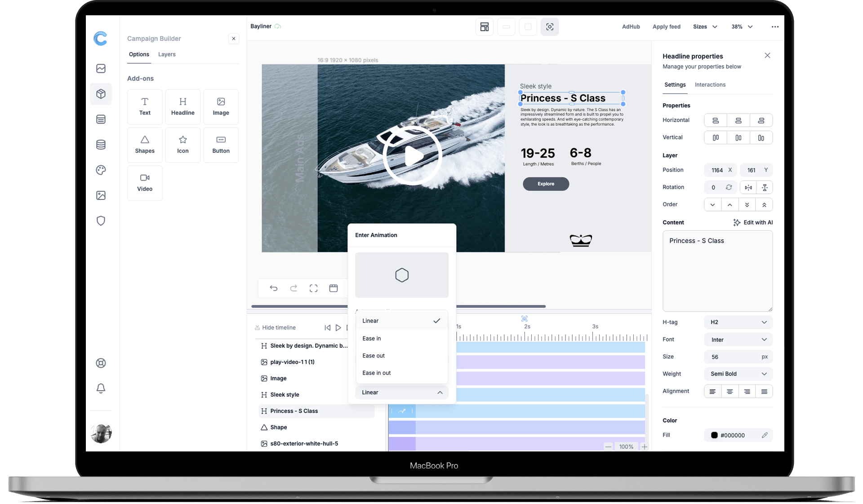Open the Font Inter dropdown
Screen dimensions: 863x504
738,340
